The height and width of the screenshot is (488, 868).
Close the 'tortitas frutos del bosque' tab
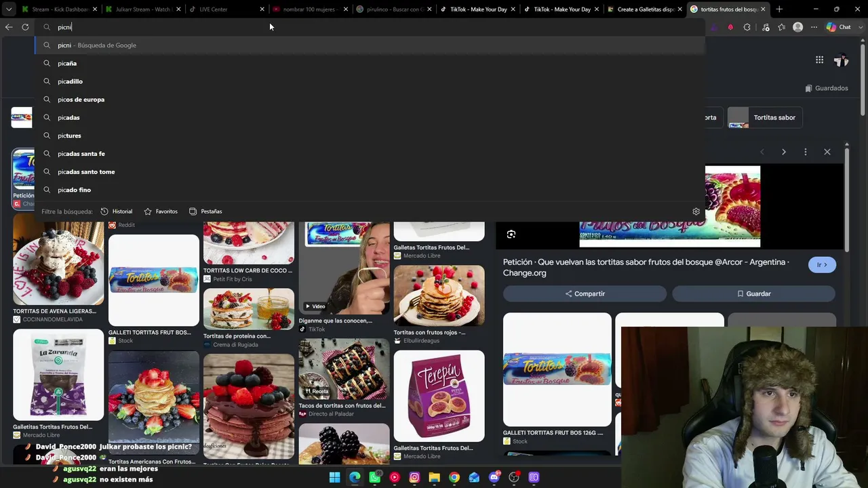pos(763,9)
